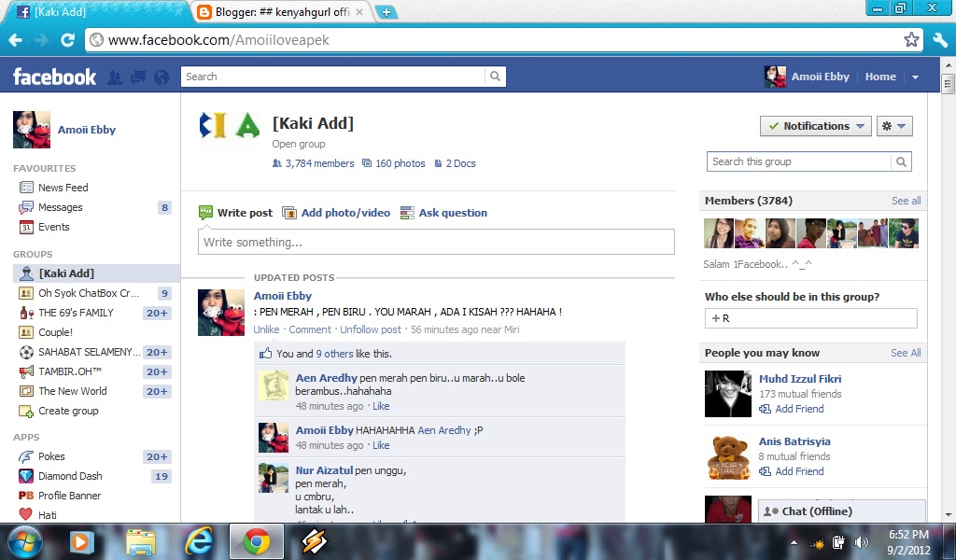Click the volume speaker tray icon

pos(862,541)
